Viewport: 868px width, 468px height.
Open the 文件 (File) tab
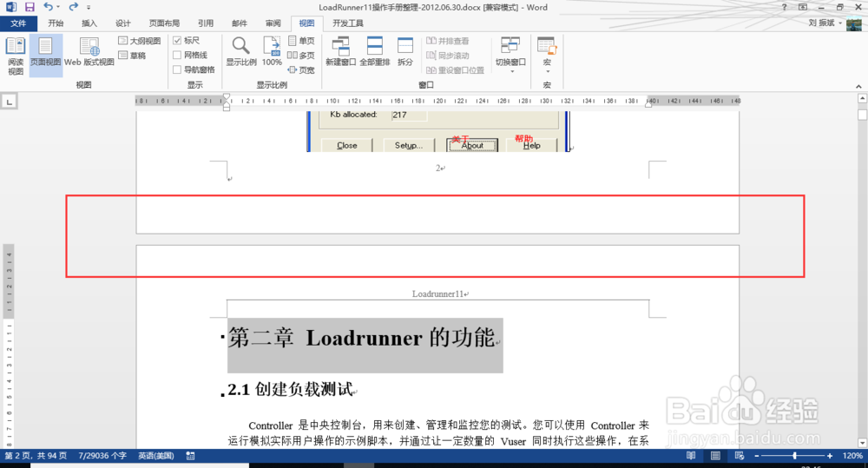pos(18,23)
